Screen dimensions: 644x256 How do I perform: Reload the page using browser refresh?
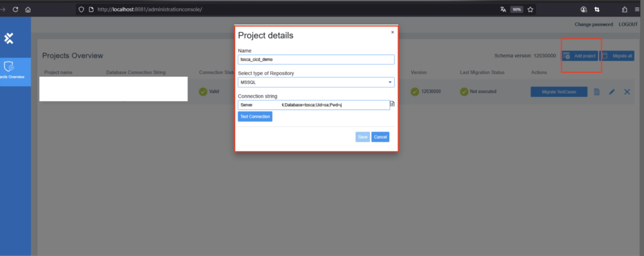tap(14, 9)
